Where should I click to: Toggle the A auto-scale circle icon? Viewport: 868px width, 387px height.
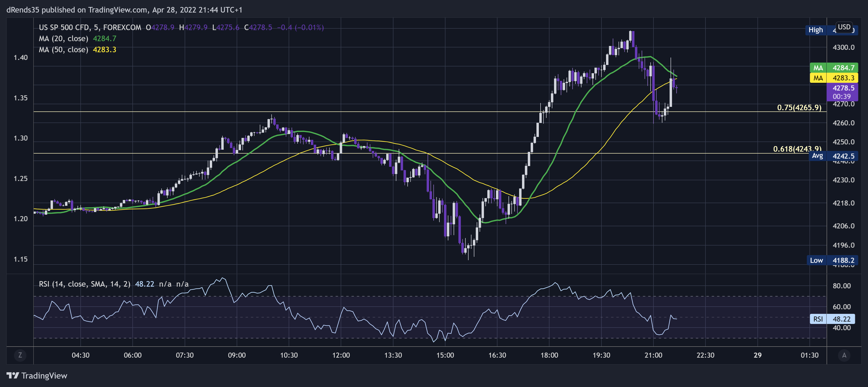tap(844, 355)
